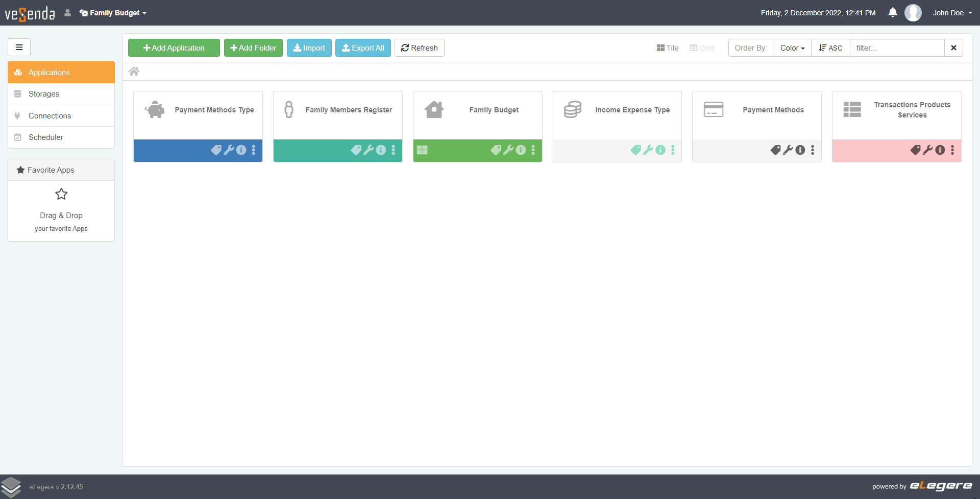The width and height of the screenshot is (980, 499).
Task: Click info icon on Family Budget tile
Action: click(521, 150)
